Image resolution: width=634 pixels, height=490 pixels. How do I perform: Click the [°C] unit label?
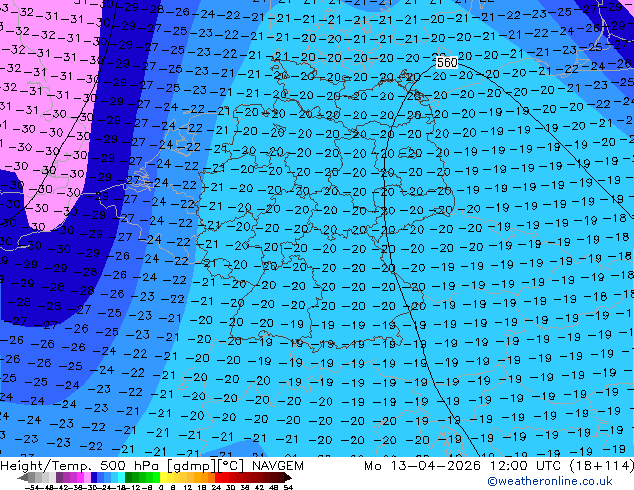pyautogui.click(x=231, y=466)
